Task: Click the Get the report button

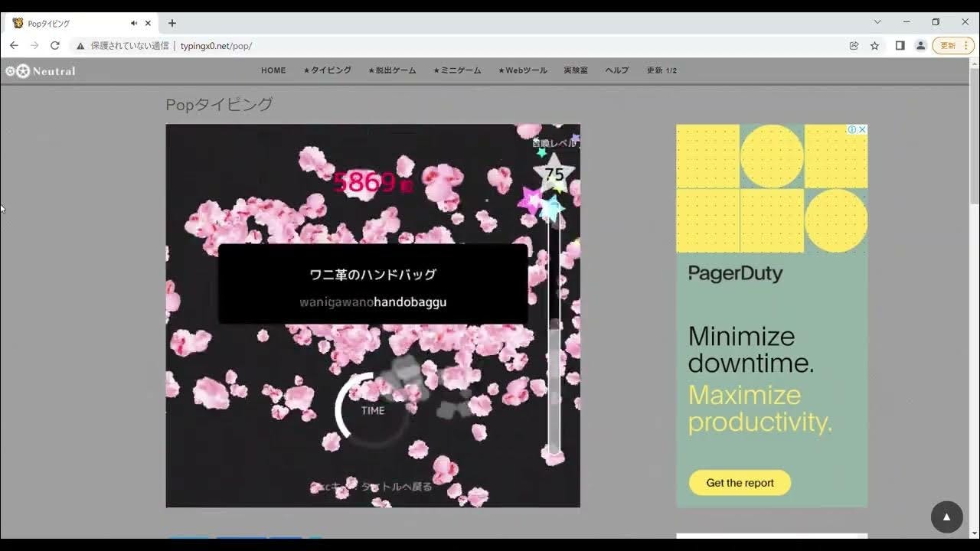Action: (740, 483)
